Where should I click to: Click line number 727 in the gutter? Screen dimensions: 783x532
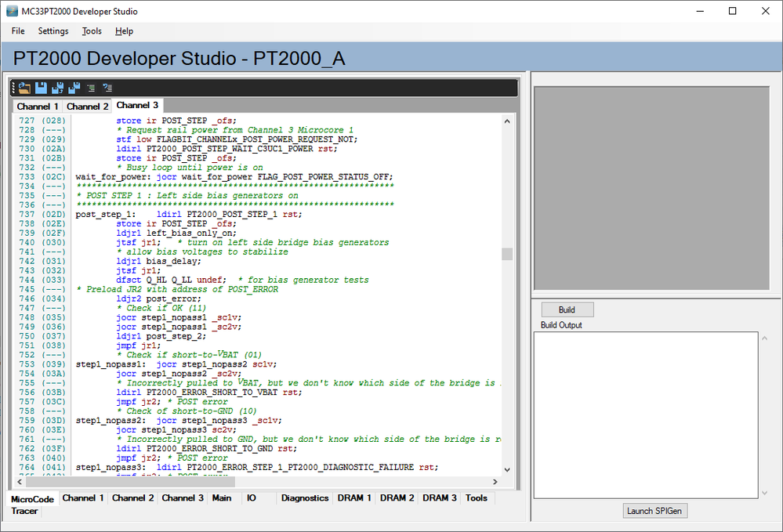pyautogui.click(x=27, y=121)
